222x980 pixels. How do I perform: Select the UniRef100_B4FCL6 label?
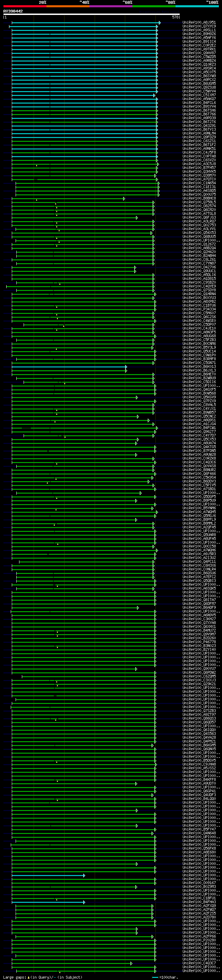199,103
